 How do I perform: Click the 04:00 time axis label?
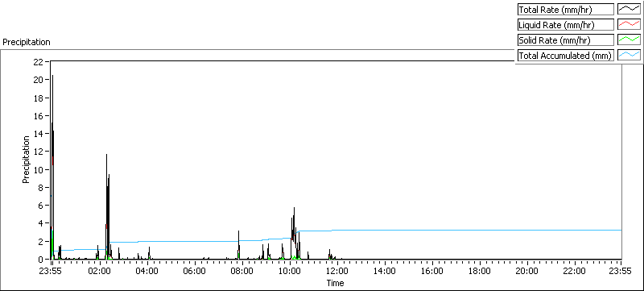pyautogui.click(x=147, y=271)
